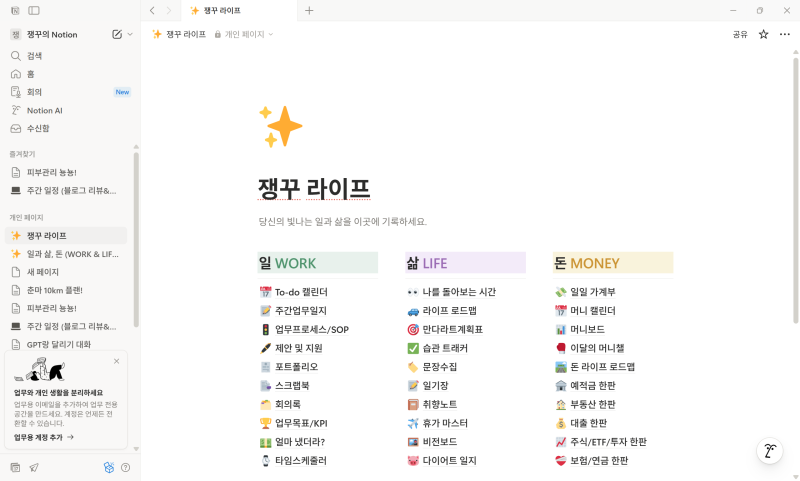Image resolution: width=800 pixels, height=481 pixels.
Task: Click the blue boxes icon at sidebar bottom
Action: [x=109, y=467]
